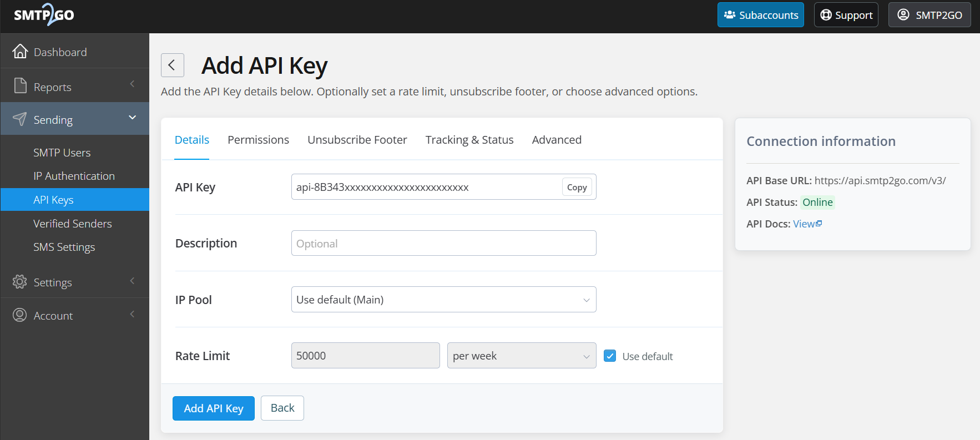Uncheck the Use default rate limit checkbox
This screenshot has width=980, height=440.
610,356
